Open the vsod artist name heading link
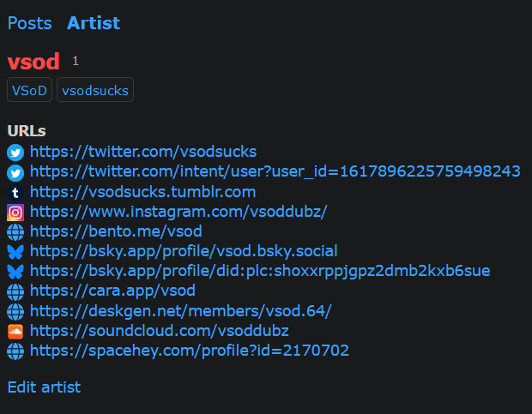 [33, 62]
